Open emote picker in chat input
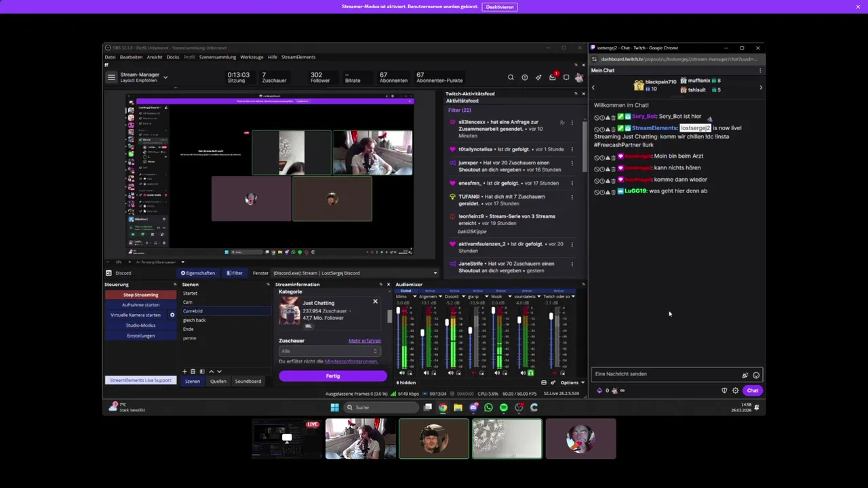This screenshot has width=868, height=488. (x=756, y=375)
